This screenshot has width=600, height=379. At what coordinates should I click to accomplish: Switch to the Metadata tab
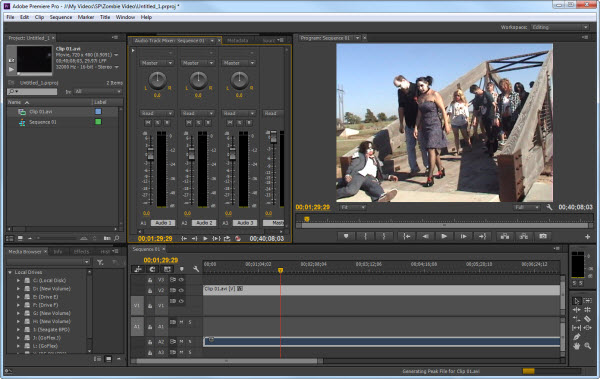[x=238, y=40]
